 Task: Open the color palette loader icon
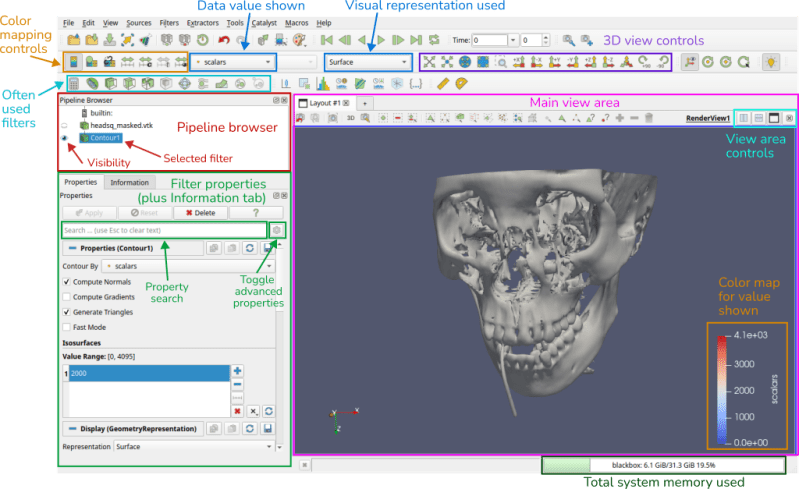click(300, 40)
